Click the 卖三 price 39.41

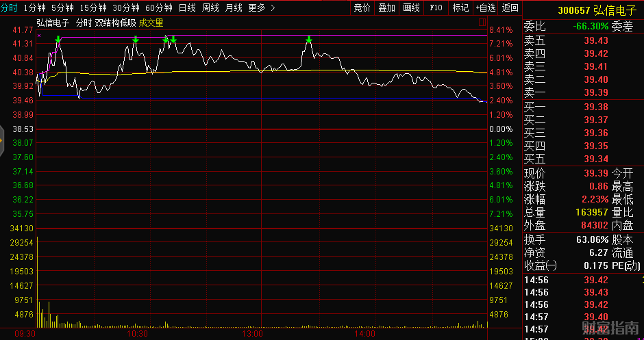click(596, 66)
